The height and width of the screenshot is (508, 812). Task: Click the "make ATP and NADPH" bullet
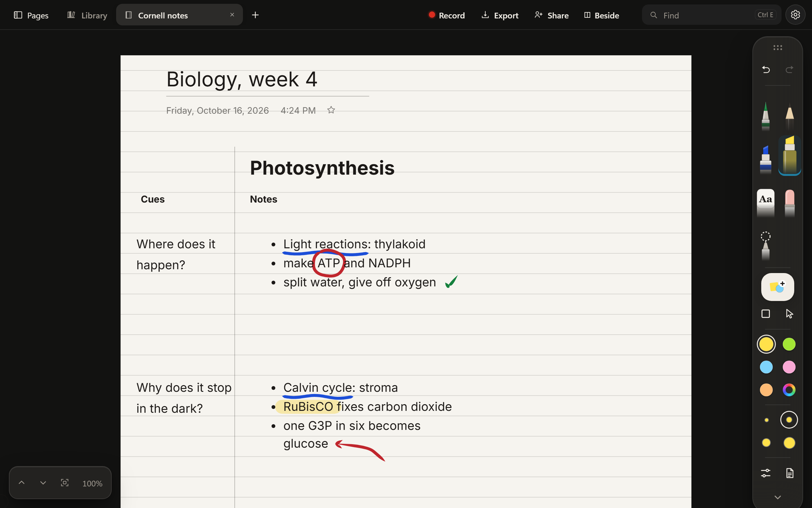(x=347, y=263)
